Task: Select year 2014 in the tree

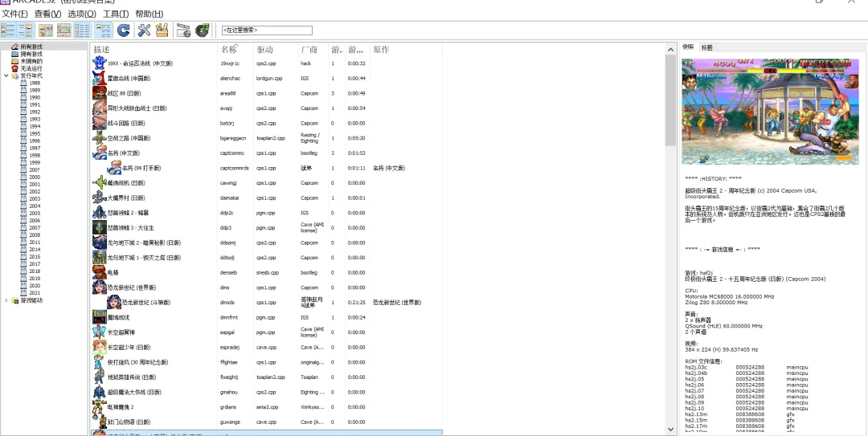Action: (34, 250)
